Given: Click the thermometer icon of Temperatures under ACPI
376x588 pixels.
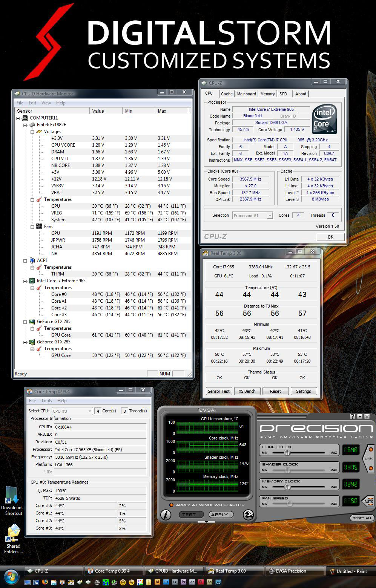Looking at the screenshot, I should tap(39, 267).
